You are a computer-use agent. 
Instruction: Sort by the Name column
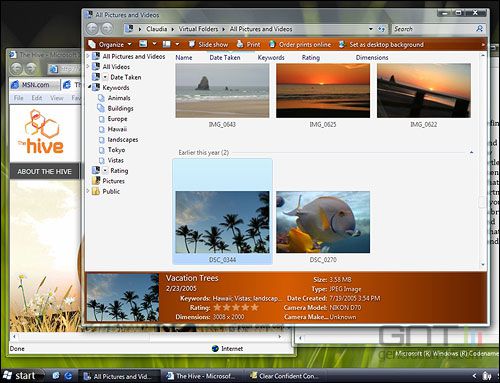tap(184, 57)
